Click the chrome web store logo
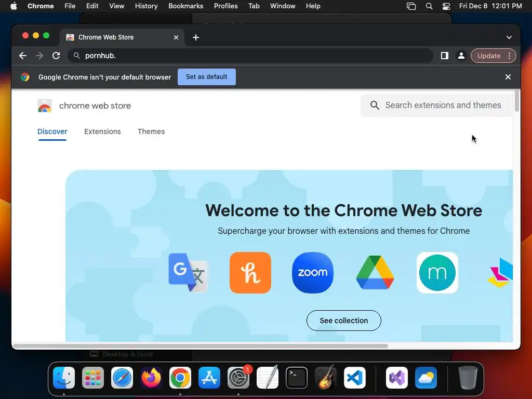Viewport: 532px width, 399px height. [45, 106]
